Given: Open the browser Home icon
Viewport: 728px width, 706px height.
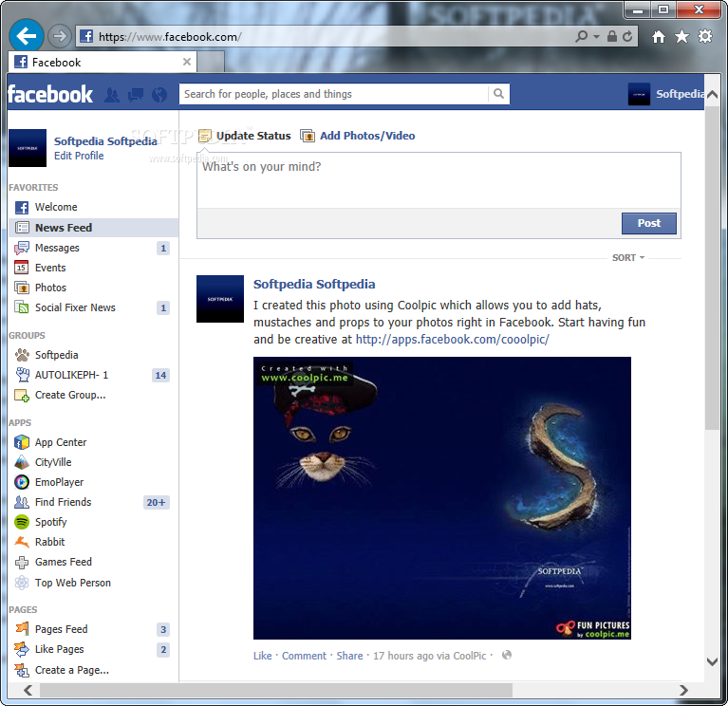Looking at the screenshot, I should tap(659, 36).
